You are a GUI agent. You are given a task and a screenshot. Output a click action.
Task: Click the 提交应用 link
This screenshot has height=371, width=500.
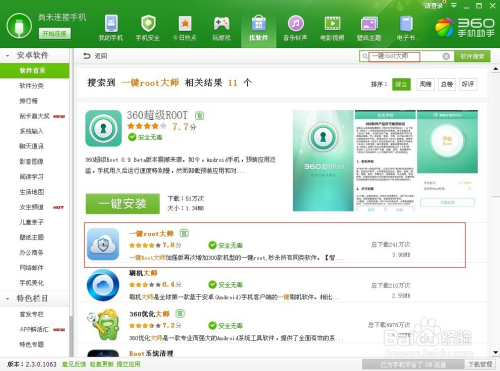coord(128,364)
